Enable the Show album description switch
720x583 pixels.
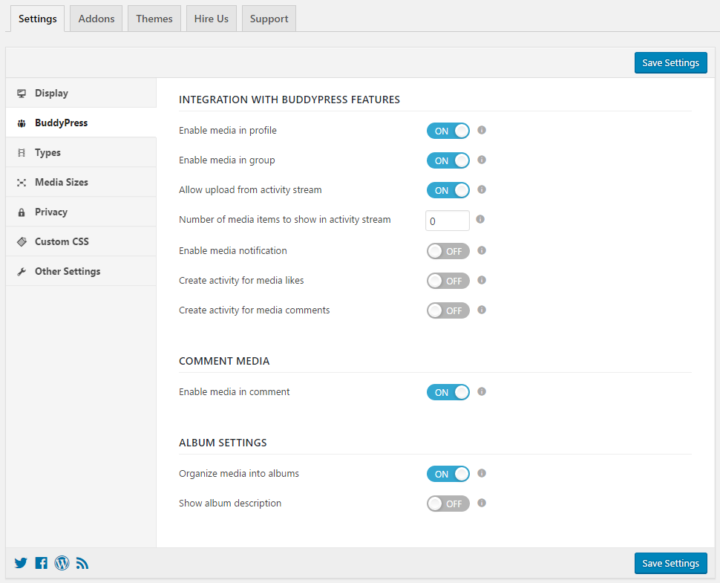pos(447,504)
